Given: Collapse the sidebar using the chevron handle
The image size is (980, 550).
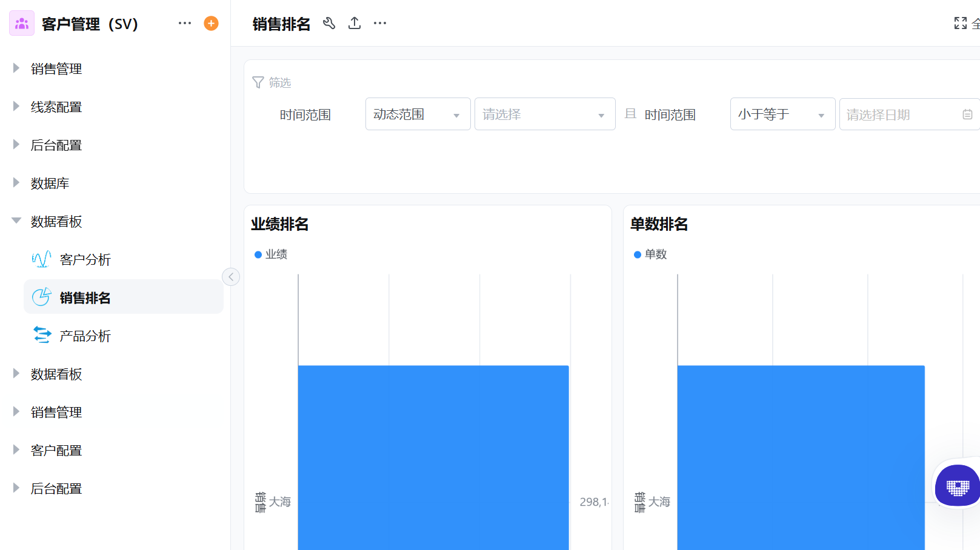Looking at the screenshot, I should click(231, 276).
